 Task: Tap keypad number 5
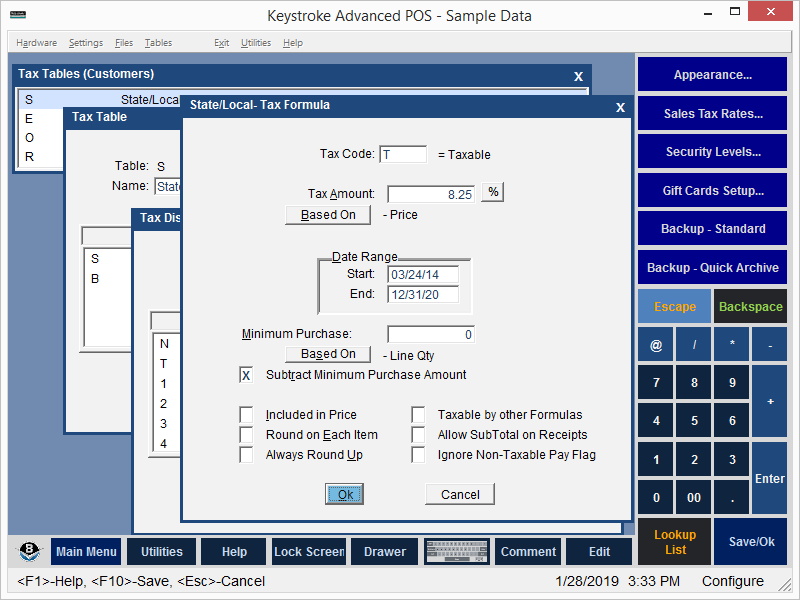694,421
